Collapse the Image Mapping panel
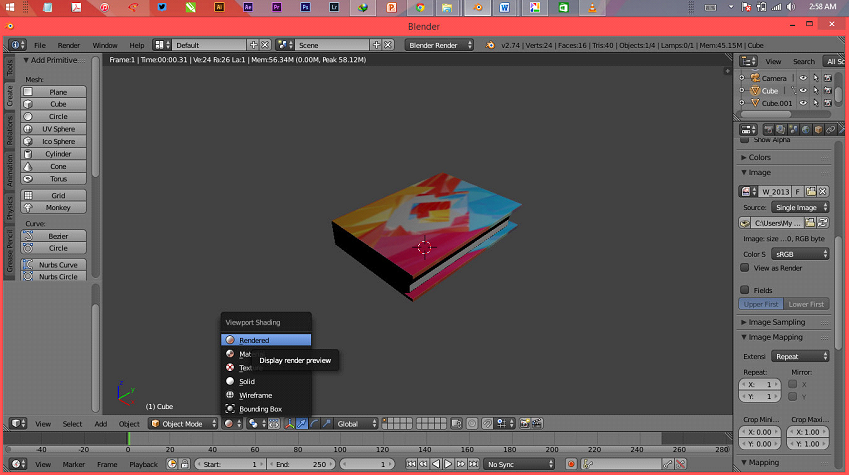849x475 pixels. [774, 337]
